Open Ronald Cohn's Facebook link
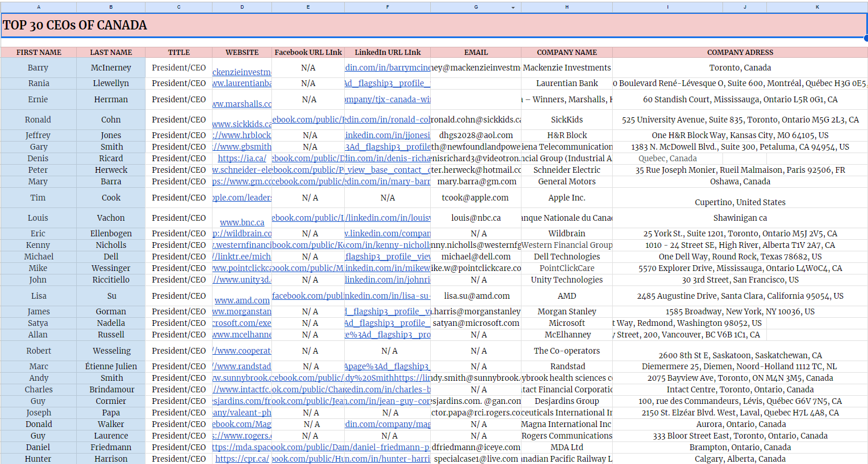The width and height of the screenshot is (868, 464). coord(308,120)
